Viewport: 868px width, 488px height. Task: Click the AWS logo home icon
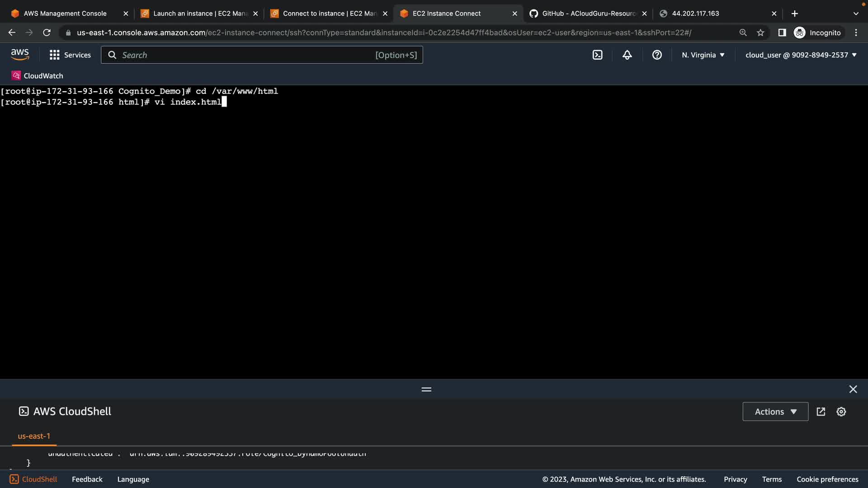[x=20, y=55]
